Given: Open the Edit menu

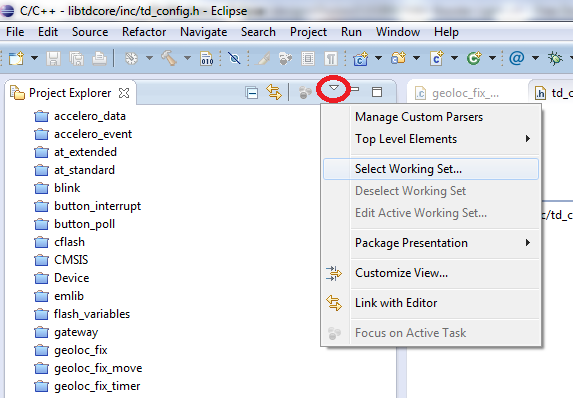Looking at the screenshot, I should click(48, 32).
